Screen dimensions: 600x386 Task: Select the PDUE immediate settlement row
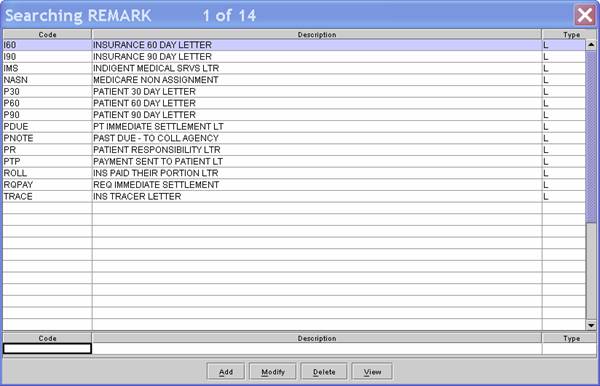pyautogui.click(x=294, y=127)
